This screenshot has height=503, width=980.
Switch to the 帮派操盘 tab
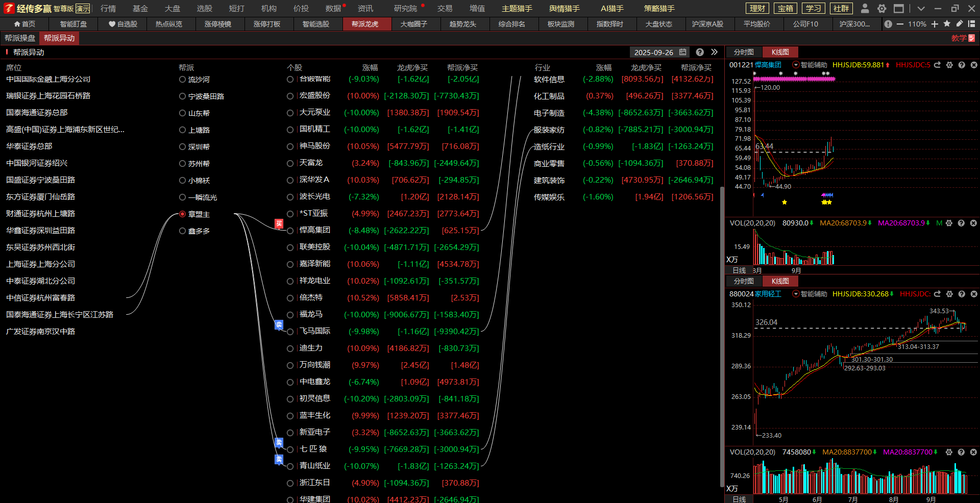point(20,38)
